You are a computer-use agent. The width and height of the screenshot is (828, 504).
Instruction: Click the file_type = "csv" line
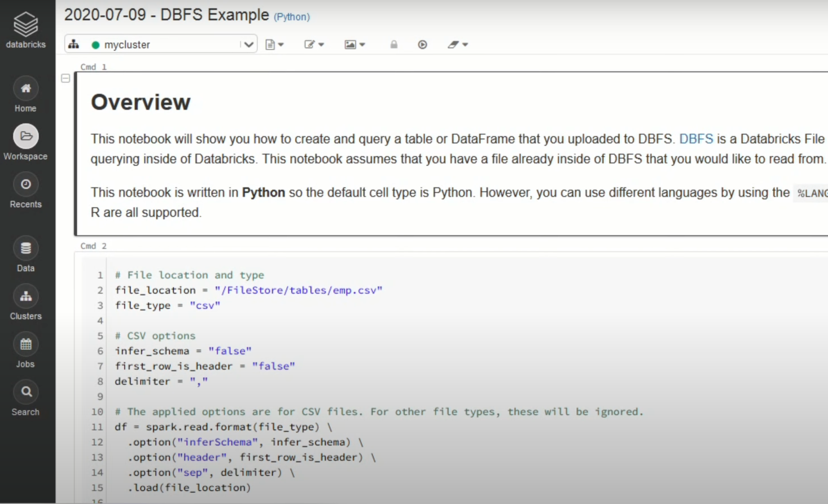(168, 305)
